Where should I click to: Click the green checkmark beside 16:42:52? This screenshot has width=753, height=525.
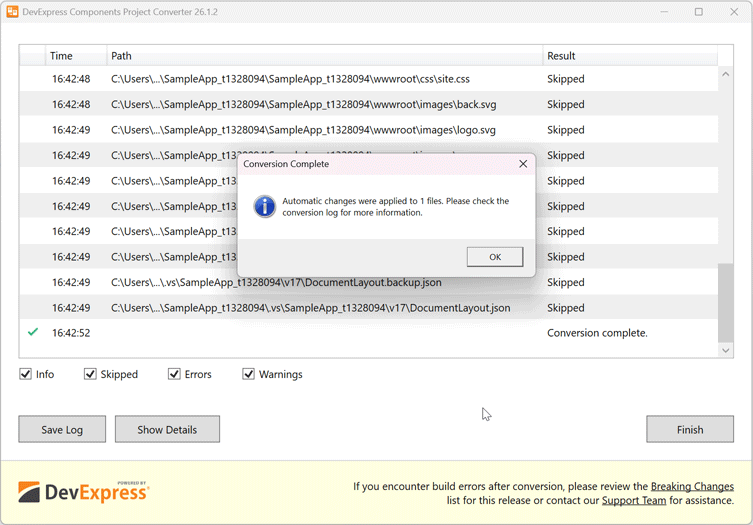click(33, 332)
